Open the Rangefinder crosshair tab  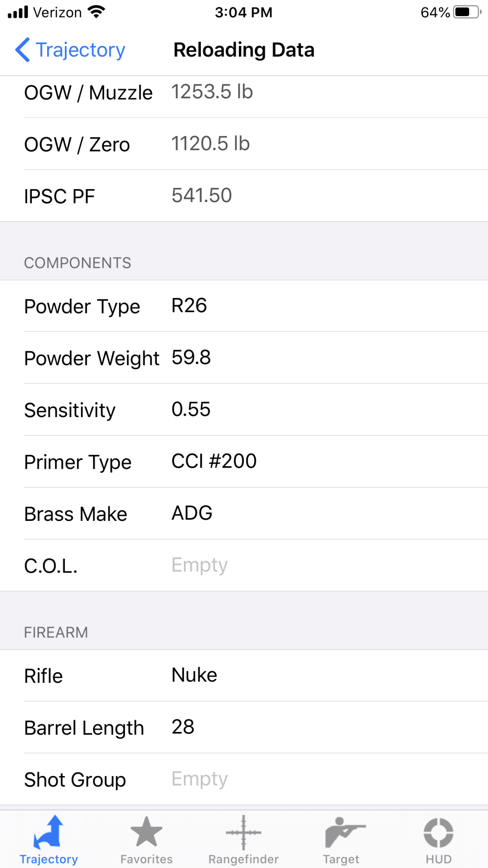[x=244, y=832]
